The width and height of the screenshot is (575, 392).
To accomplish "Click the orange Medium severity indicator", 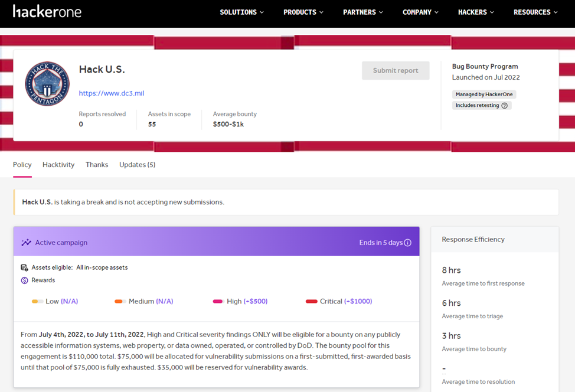I will [120, 302].
